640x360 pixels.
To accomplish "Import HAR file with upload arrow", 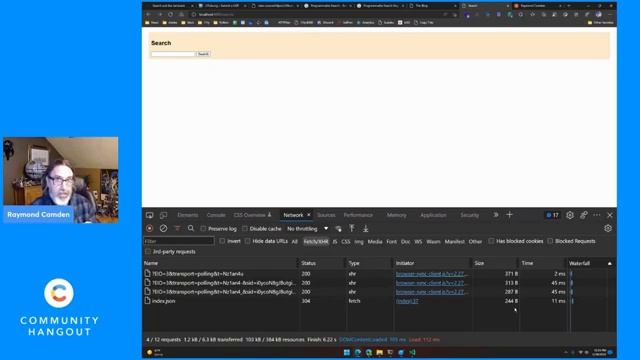I will (x=352, y=229).
